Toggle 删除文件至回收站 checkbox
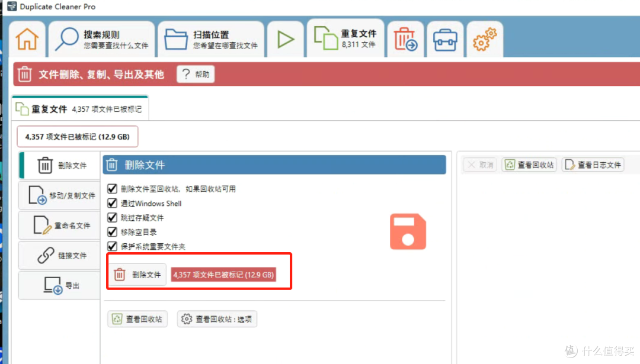 [112, 189]
